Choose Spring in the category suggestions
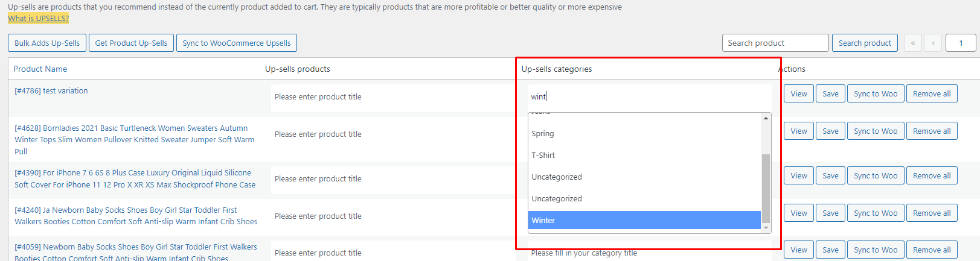980x261 pixels. [644, 133]
